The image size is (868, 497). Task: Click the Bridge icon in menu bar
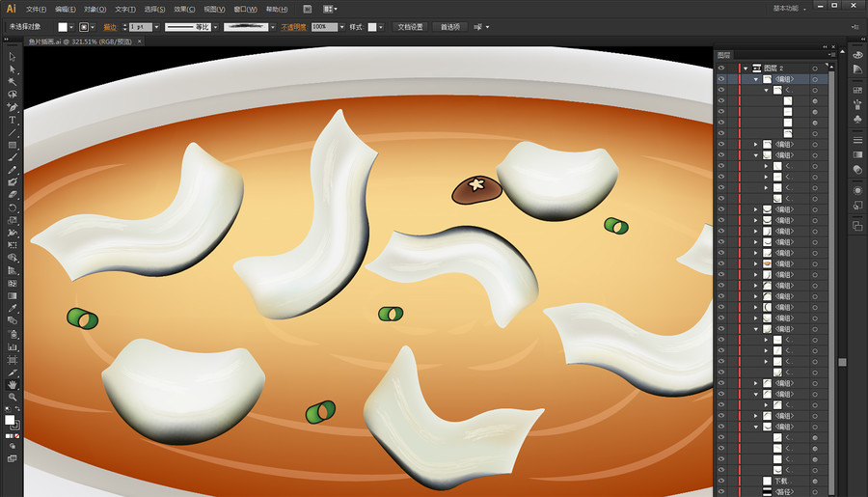(x=308, y=9)
